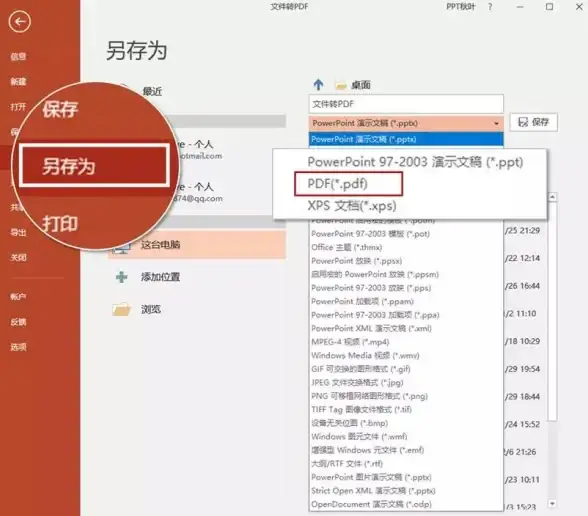The width and height of the screenshot is (588, 516).
Task: Choose MPEG-4 视频 (*.mp4)
Action: [x=350, y=342]
